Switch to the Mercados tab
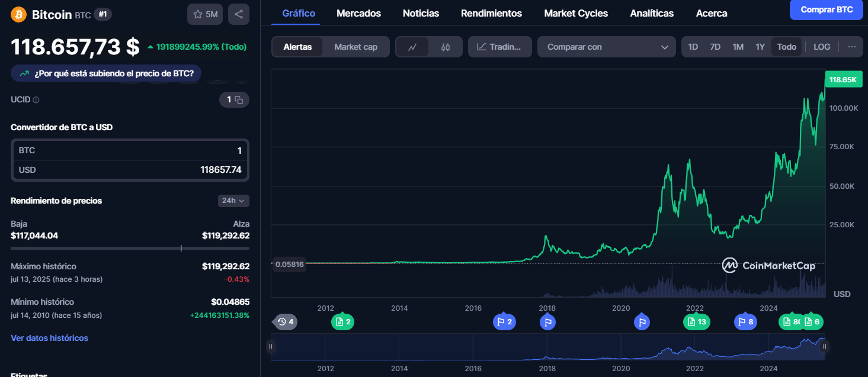The height and width of the screenshot is (377, 868). click(x=358, y=13)
